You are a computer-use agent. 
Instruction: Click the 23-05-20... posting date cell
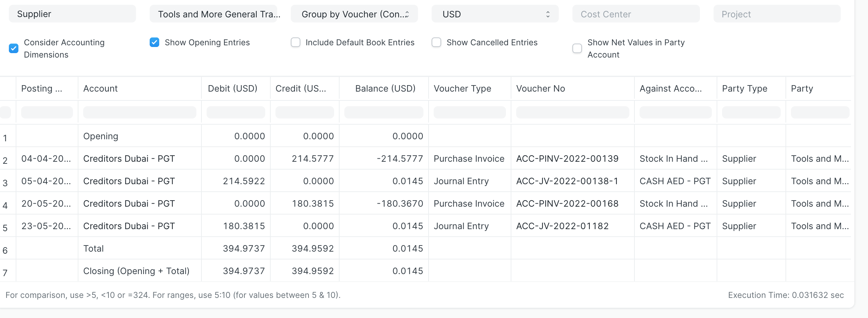pos(46,226)
